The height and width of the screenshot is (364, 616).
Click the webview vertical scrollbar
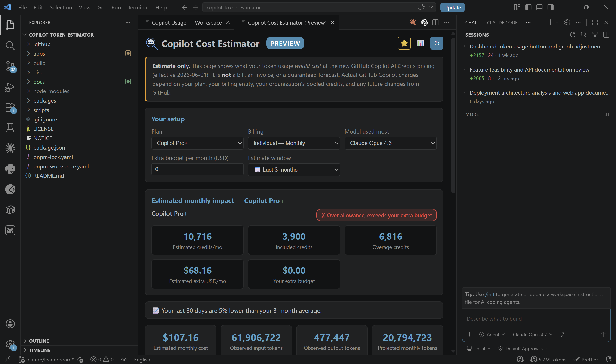tap(453, 115)
